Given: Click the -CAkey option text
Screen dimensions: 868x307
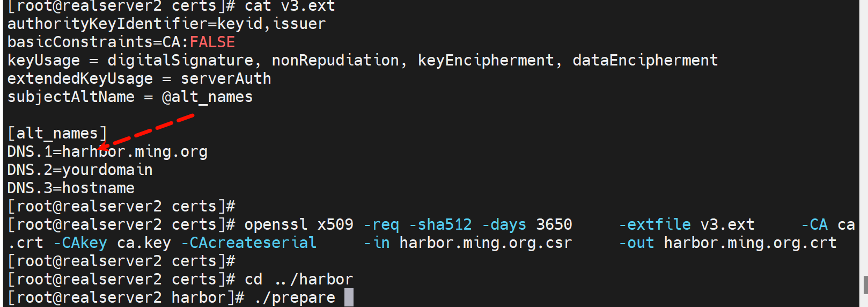Looking at the screenshot, I should pos(80,243).
